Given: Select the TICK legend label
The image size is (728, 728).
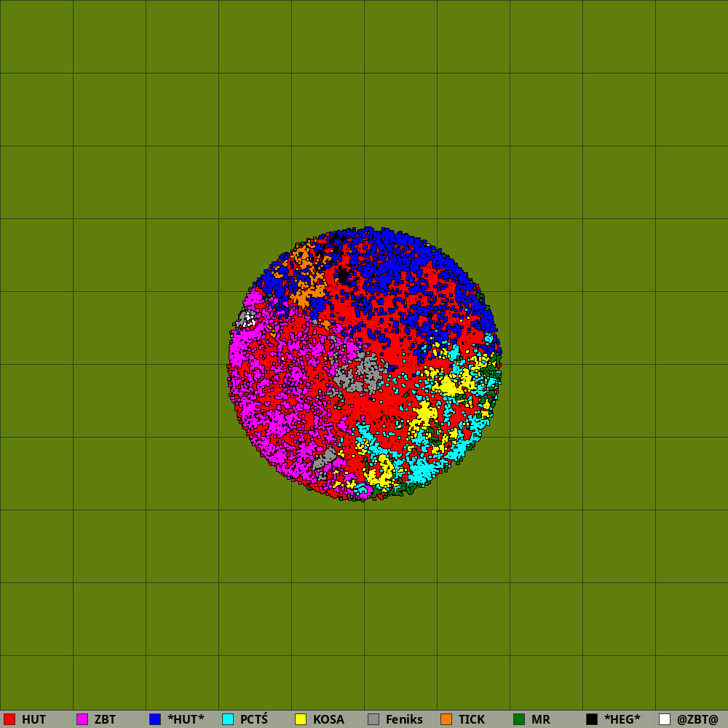Looking at the screenshot, I should (472, 720).
